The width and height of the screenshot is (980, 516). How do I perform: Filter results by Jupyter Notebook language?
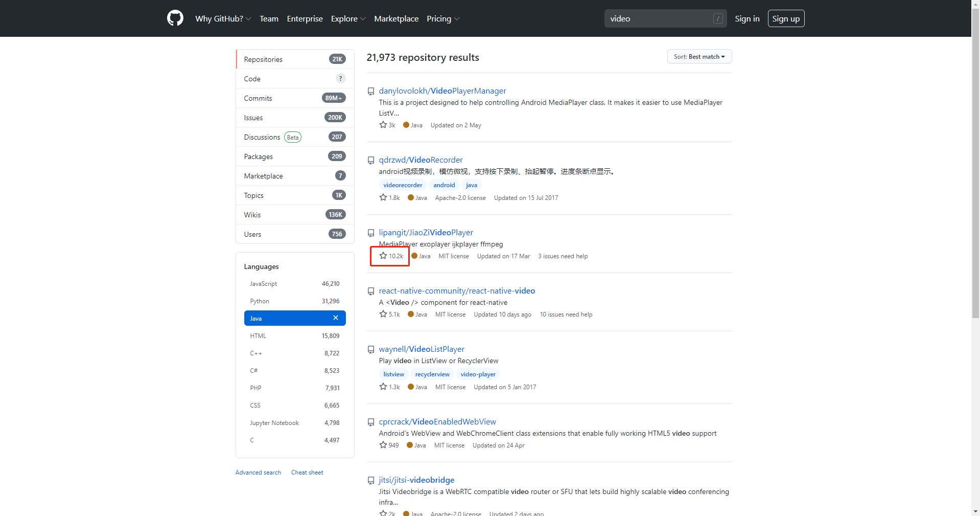pos(295,423)
